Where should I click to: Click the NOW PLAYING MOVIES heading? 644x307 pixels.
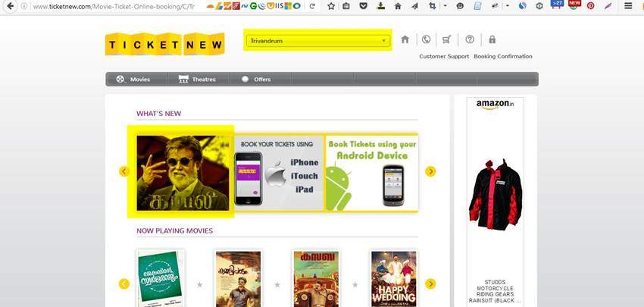[174, 231]
